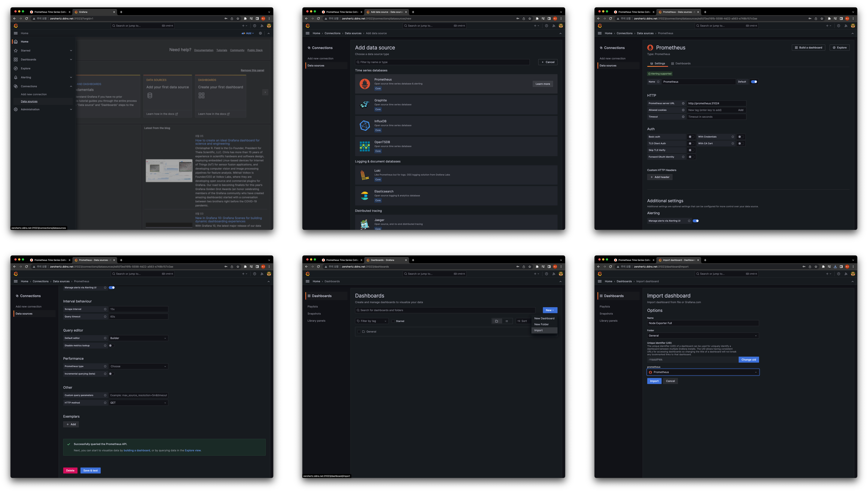The image size is (868, 492).
Task: Switch to list view icon in Dashboards window
Action: [x=507, y=321]
